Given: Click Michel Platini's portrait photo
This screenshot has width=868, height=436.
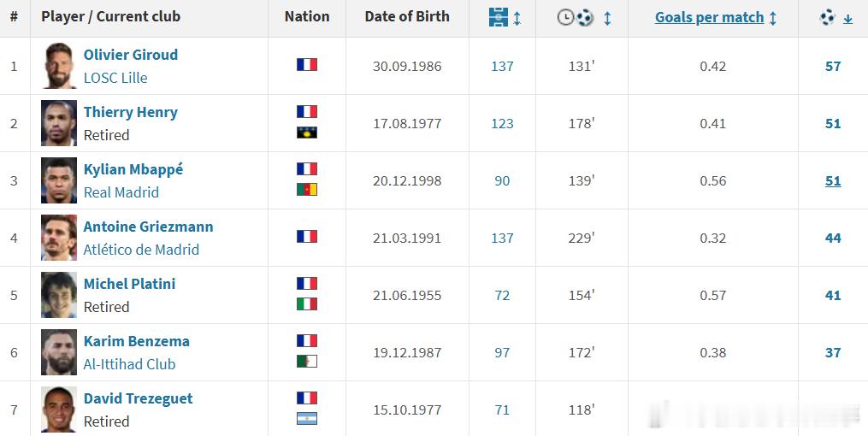Looking at the screenshot, I should pos(59,295).
